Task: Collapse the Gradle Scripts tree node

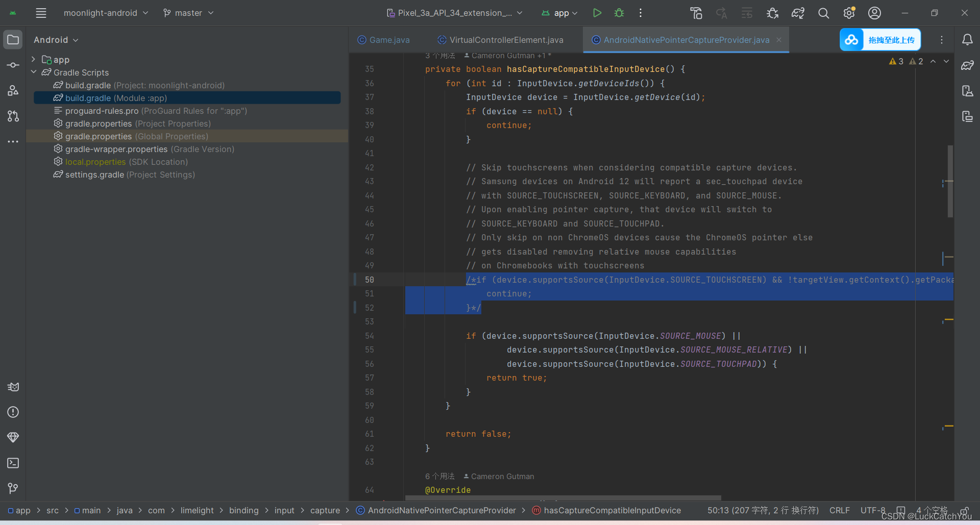Action: click(34, 72)
